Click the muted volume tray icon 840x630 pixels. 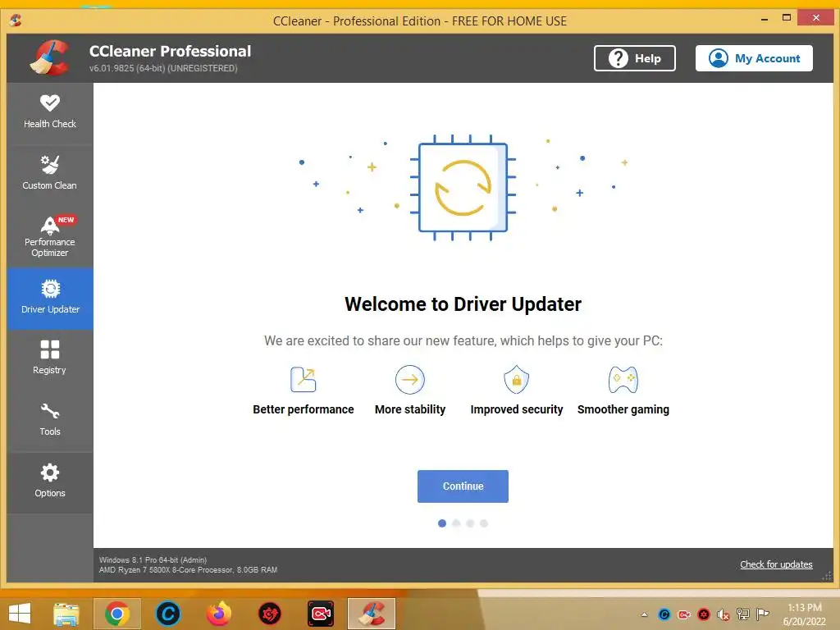point(724,614)
